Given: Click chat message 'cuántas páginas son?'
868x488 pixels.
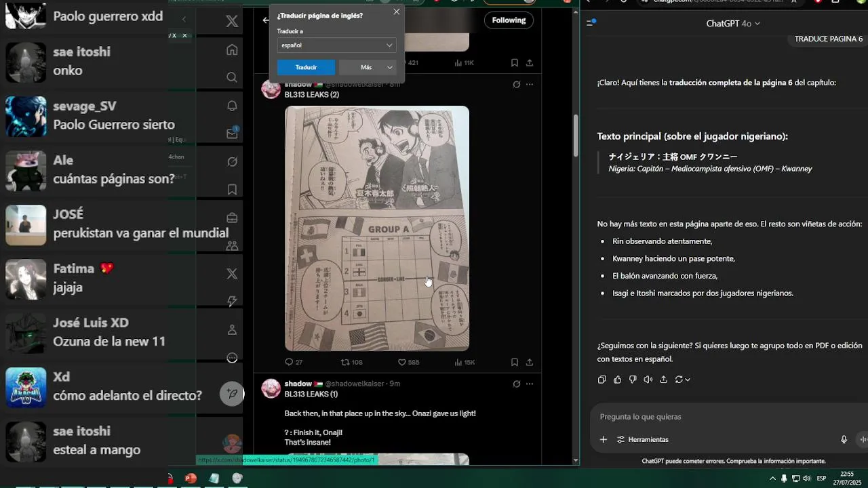Looking at the screenshot, I should [114, 179].
